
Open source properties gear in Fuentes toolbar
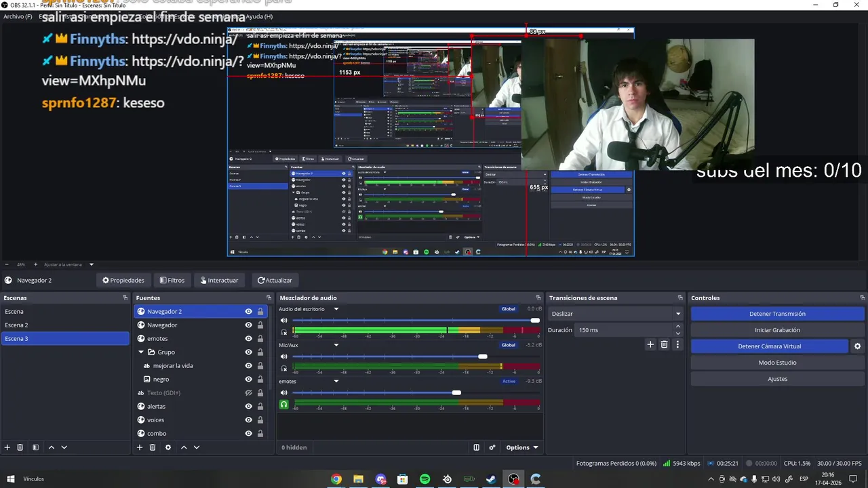pos(168,447)
